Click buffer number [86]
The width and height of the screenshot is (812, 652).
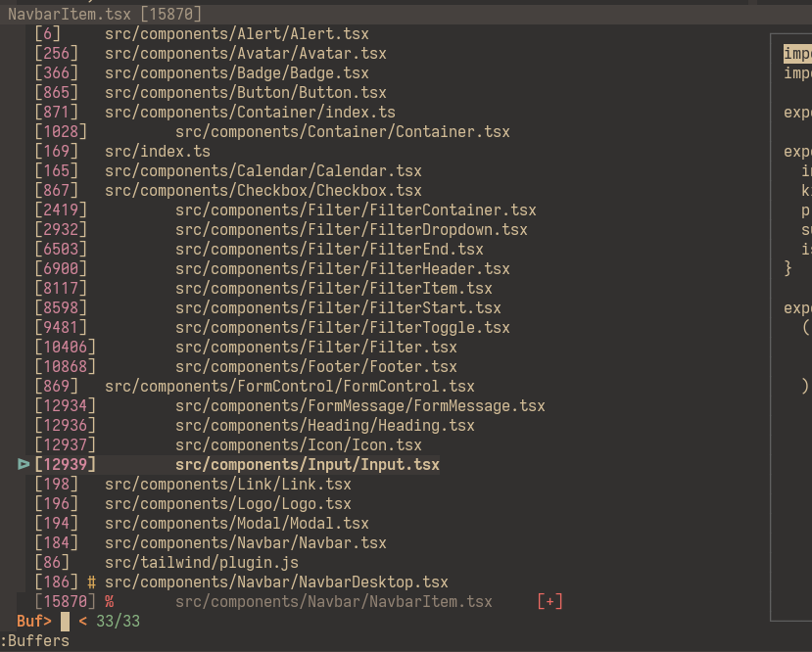[52, 563]
